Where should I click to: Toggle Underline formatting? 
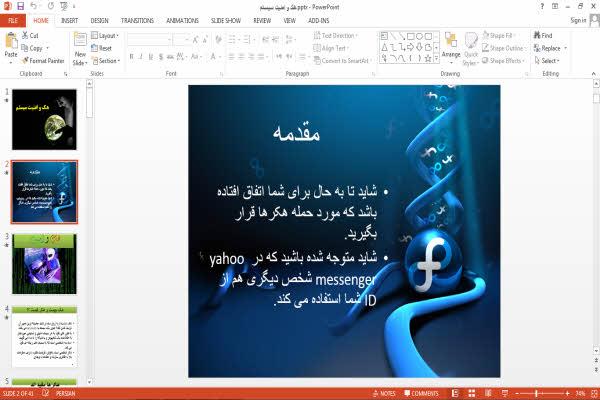[x=151, y=57]
